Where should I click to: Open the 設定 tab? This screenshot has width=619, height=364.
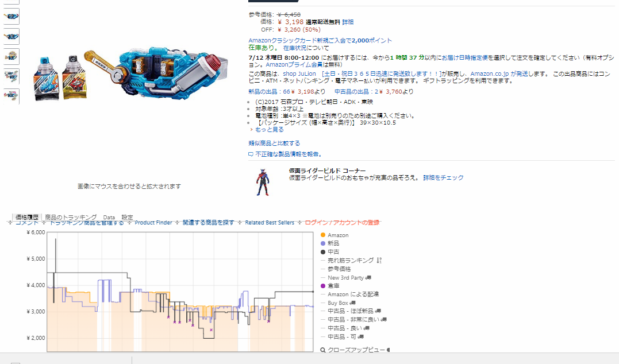coord(127,217)
